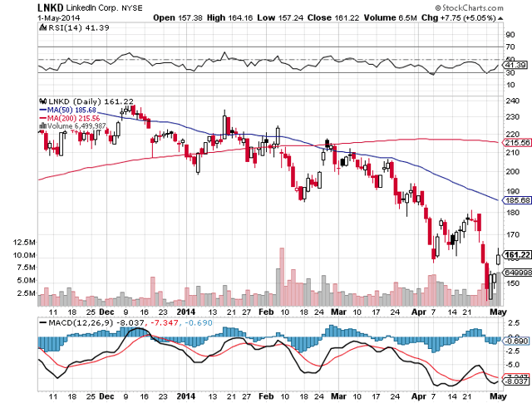Viewport: 532px width, 403px height.
Task: Click the -8.037 MACD value tag on axis
Action: point(517,381)
